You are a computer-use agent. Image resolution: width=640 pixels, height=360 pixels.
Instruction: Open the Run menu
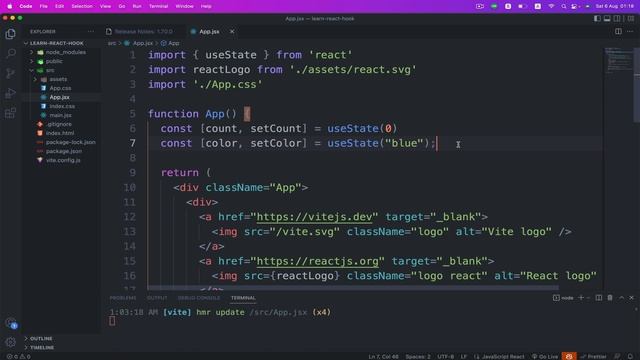tap(137, 6)
